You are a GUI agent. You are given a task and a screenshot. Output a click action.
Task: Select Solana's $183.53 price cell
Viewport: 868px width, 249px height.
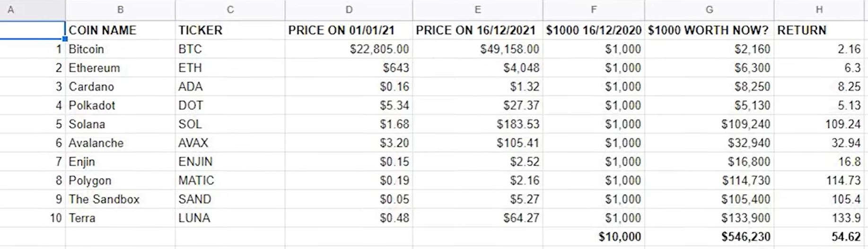pos(478,124)
